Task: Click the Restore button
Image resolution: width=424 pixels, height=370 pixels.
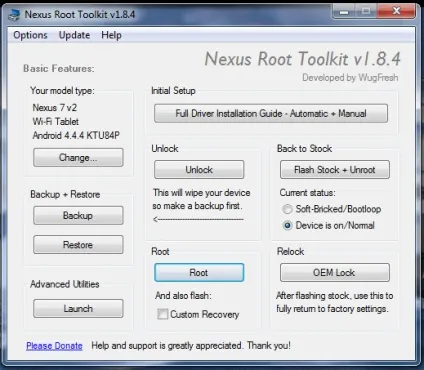Action: [x=78, y=245]
